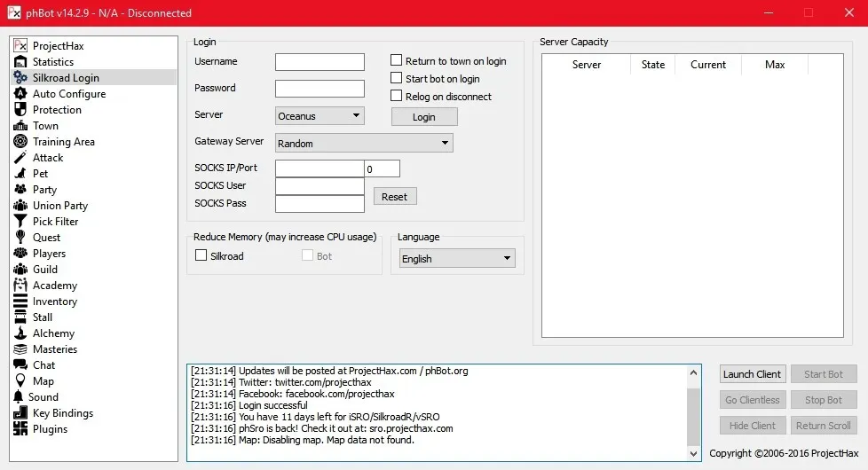Click the Masteries books icon

tap(20, 349)
